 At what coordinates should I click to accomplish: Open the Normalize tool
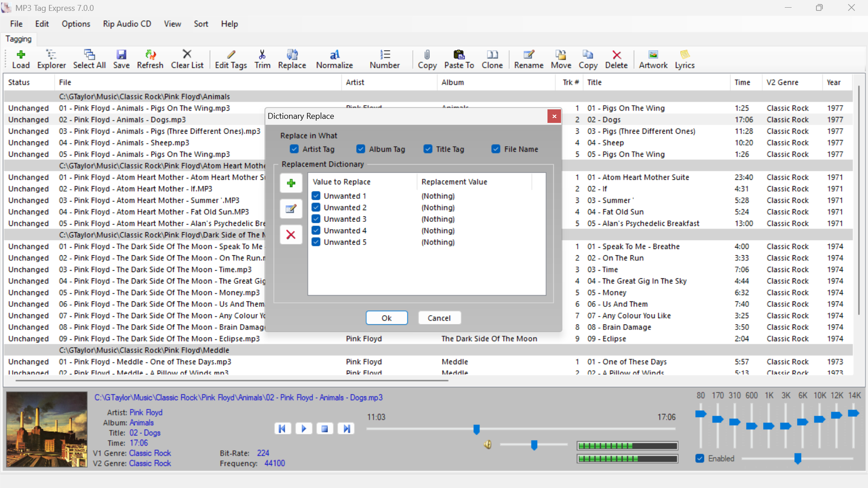coord(335,59)
